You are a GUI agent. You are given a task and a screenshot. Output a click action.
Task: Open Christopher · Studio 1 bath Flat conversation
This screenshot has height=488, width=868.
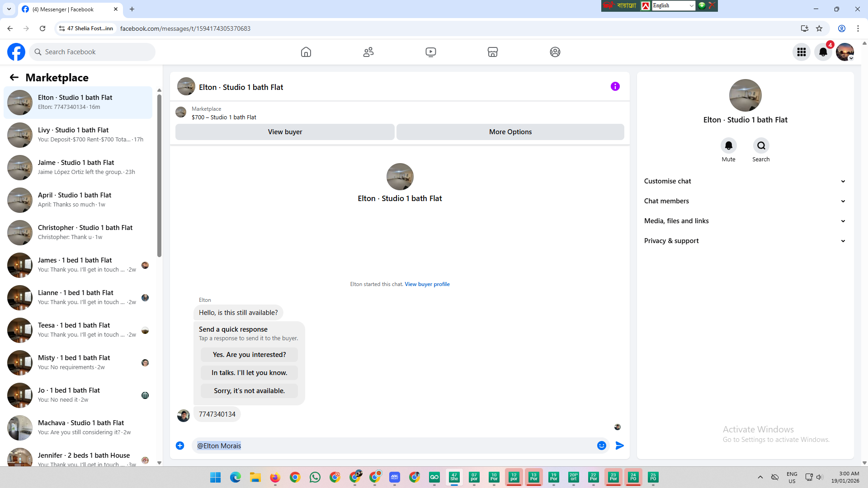[78, 233]
